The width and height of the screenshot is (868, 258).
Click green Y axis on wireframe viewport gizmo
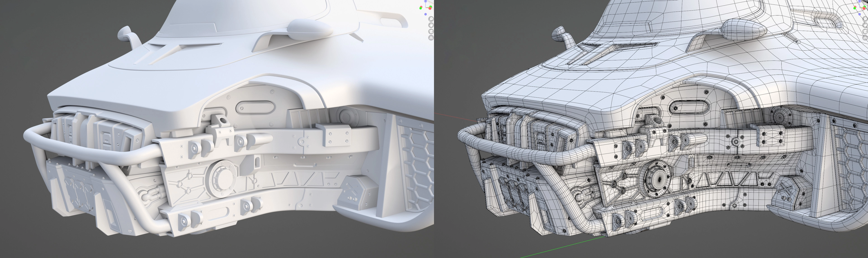(x=865, y=6)
